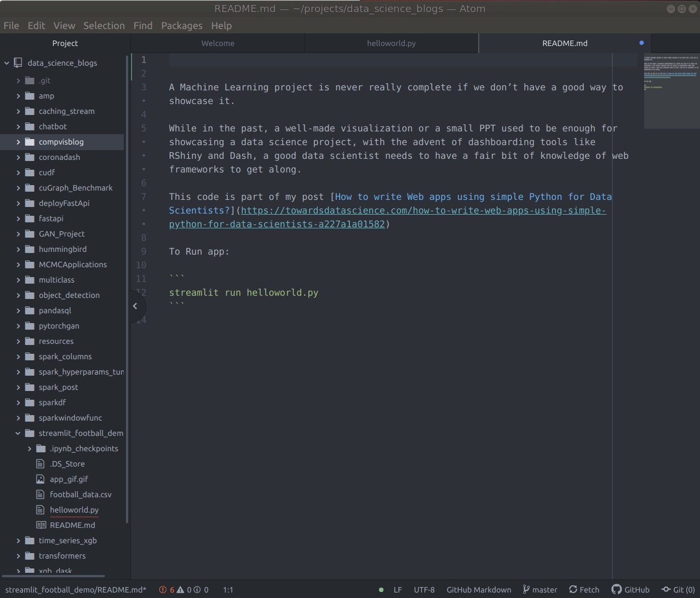Expand the .ipynb_checkpoints folder
This screenshot has width=700, height=598.
tap(29, 449)
